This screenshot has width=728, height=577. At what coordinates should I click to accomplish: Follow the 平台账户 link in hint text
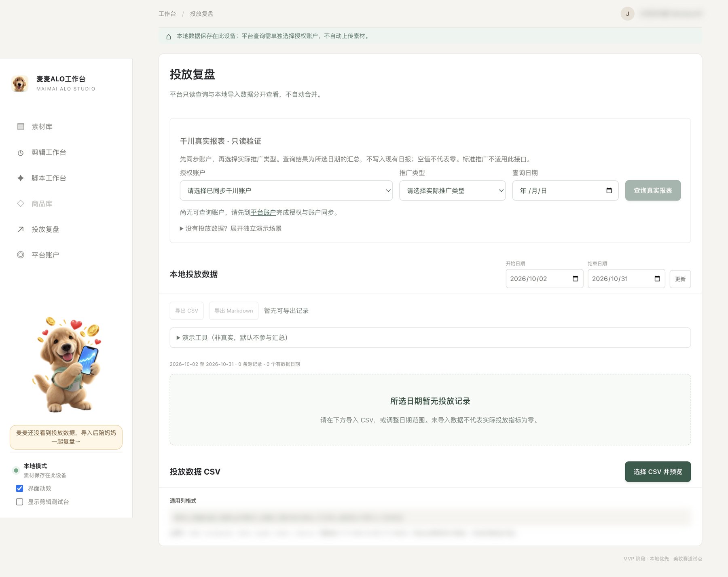point(263,212)
